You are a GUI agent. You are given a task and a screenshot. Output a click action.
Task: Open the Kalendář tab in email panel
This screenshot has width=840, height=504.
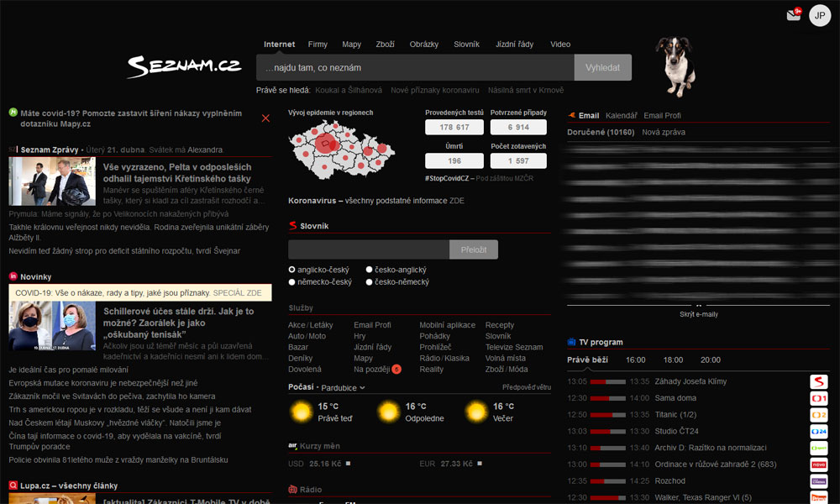(622, 115)
